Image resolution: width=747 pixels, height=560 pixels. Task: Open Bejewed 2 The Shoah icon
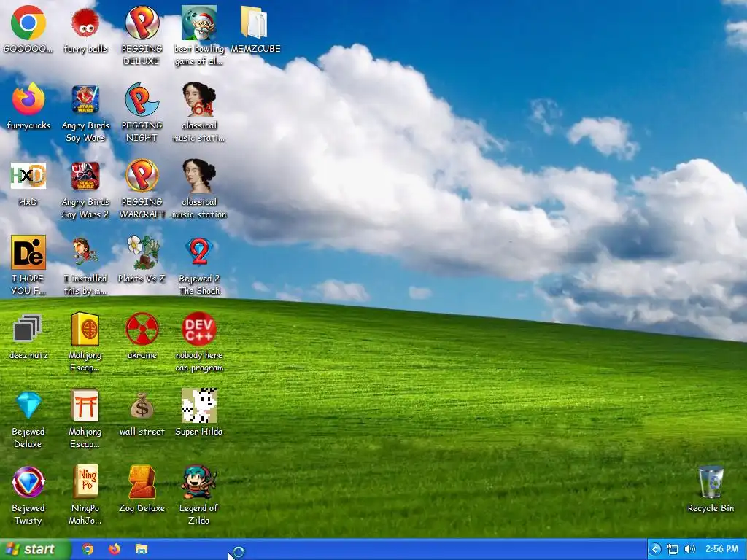[199, 252]
